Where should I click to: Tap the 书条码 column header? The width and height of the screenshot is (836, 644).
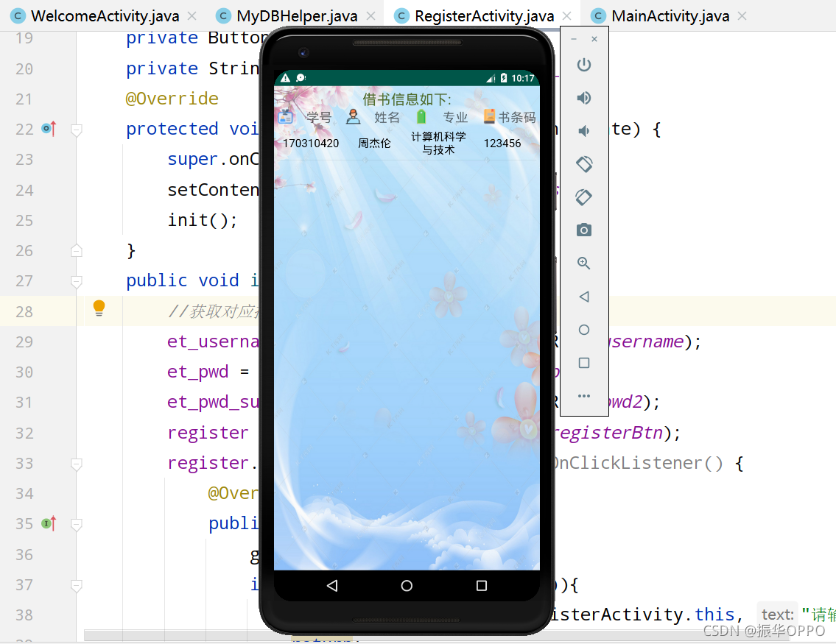[x=517, y=117]
